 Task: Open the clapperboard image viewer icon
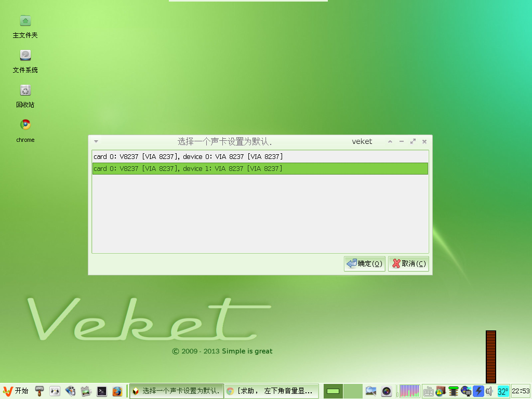click(x=86, y=391)
